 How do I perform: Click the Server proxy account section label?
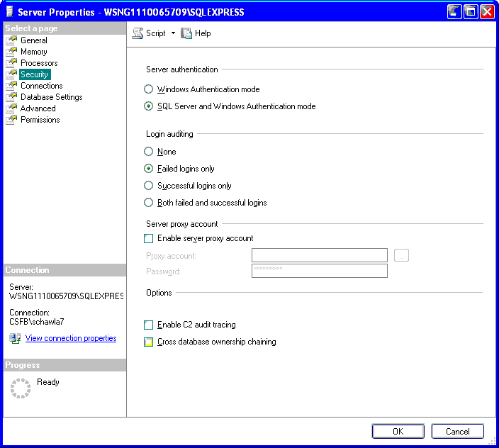pyautogui.click(x=182, y=224)
